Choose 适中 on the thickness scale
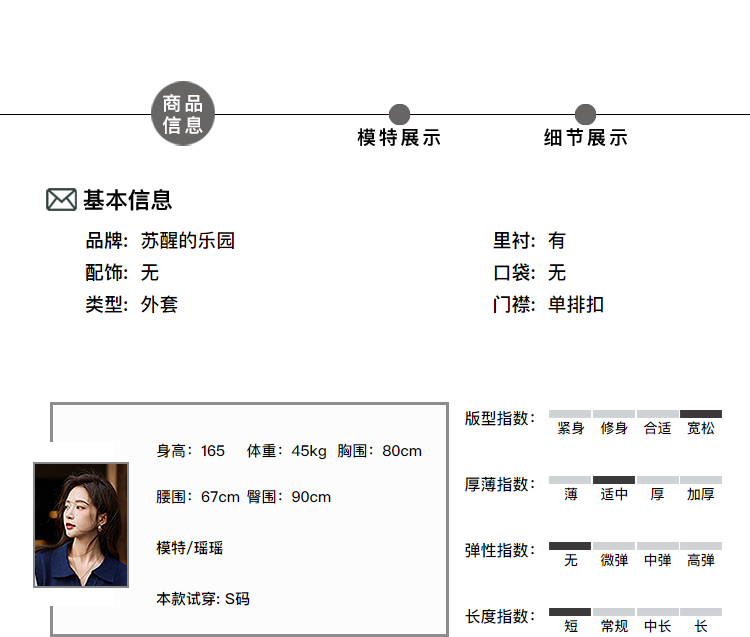Screen dimensions: 750x637 pyautogui.click(x=614, y=493)
